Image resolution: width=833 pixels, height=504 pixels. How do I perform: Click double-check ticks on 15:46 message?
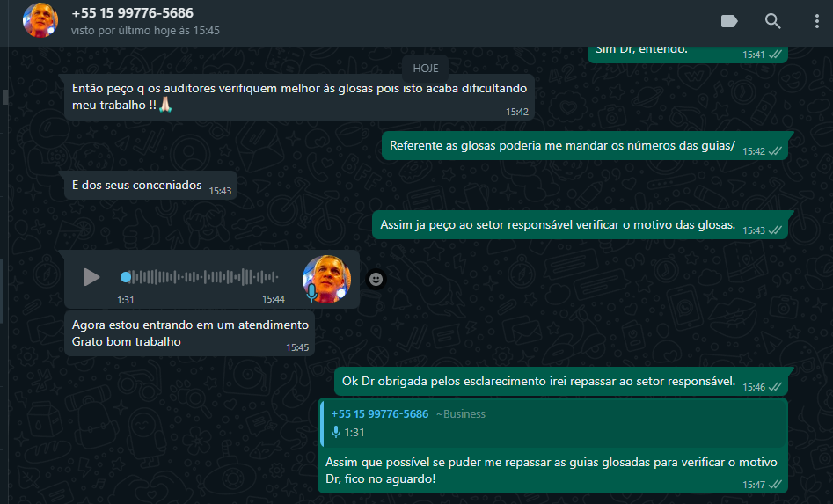(x=775, y=387)
